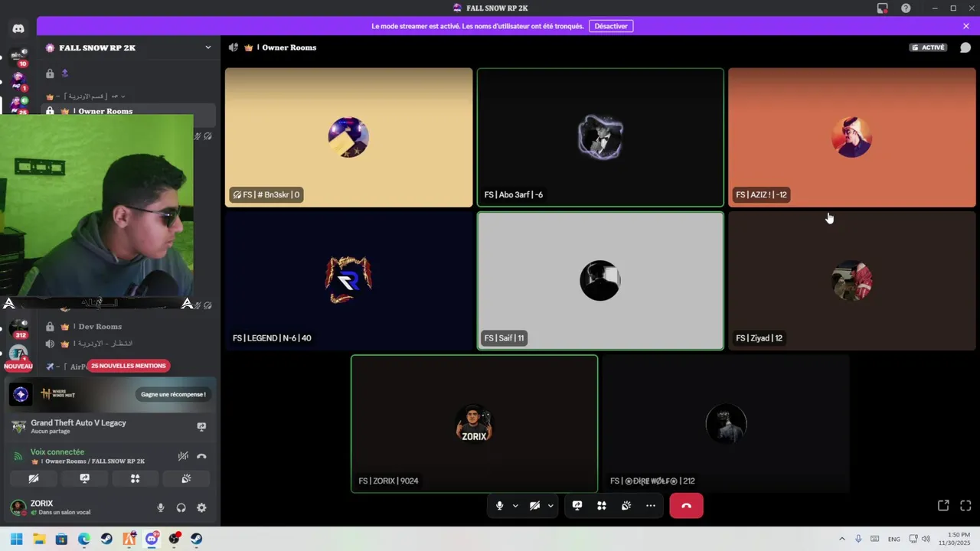Enter full screen call view

pyautogui.click(x=965, y=506)
